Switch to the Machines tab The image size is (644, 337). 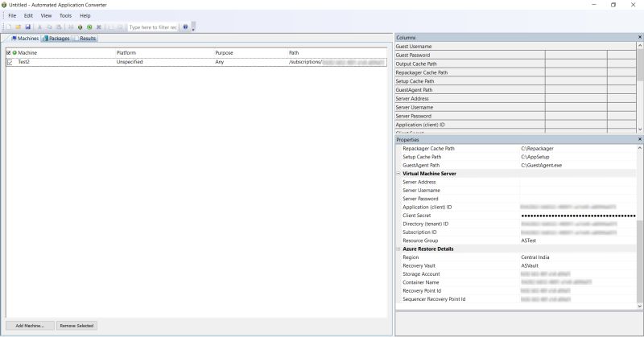(x=25, y=38)
